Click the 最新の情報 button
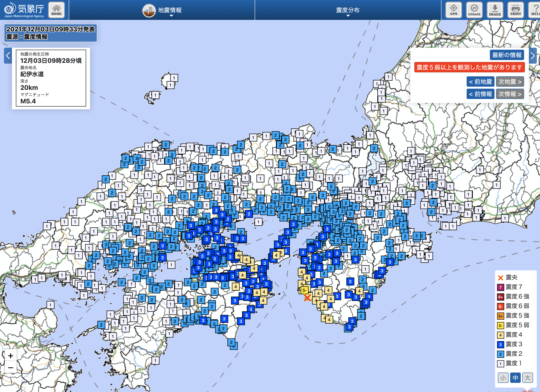 pyautogui.click(x=507, y=55)
